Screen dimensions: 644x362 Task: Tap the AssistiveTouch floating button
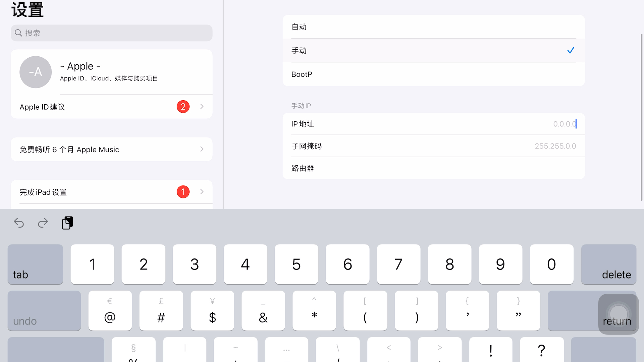click(618, 314)
